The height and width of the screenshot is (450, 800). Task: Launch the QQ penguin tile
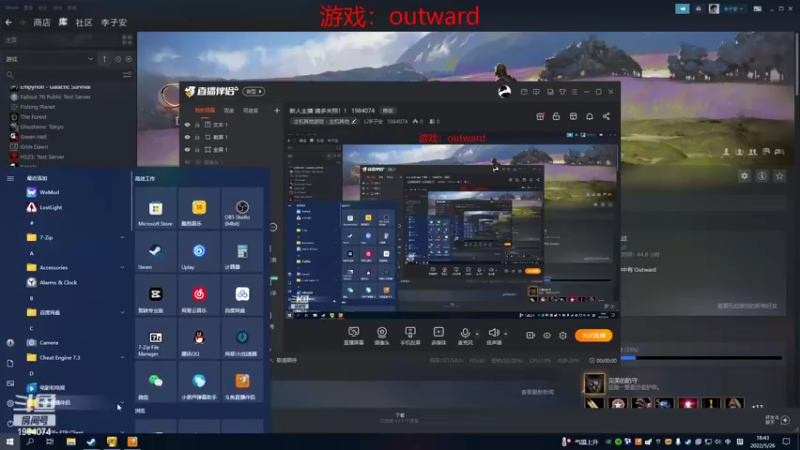point(199,338)
